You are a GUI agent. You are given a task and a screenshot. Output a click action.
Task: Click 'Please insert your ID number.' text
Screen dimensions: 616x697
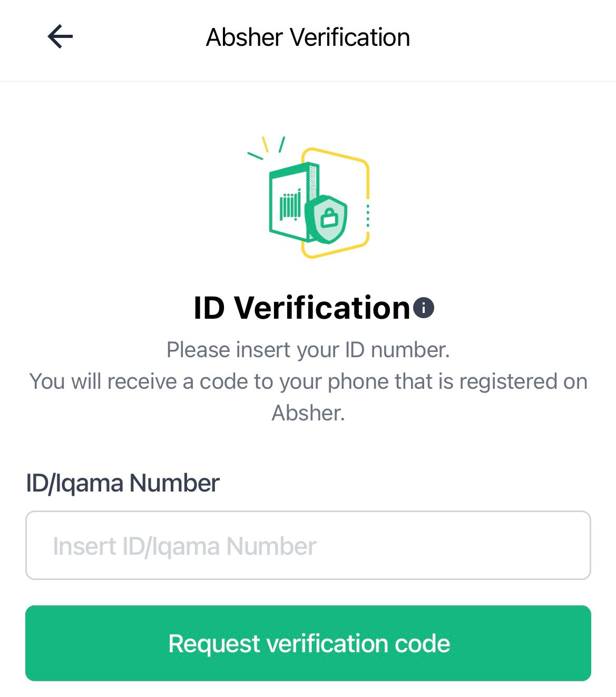(x=308, y=350)
